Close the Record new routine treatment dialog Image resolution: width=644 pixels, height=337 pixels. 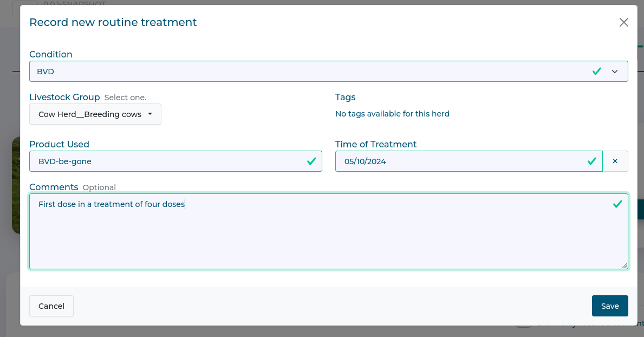(623, 22)
